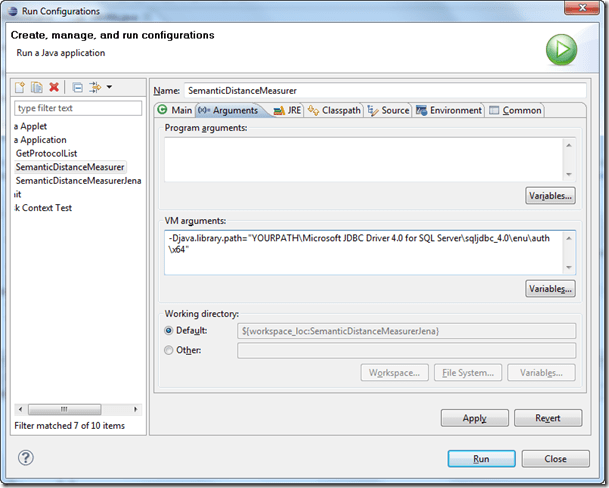The image size is (609, 488).
Task: Click the New launch configuration icon
Action: click(20, 88)
